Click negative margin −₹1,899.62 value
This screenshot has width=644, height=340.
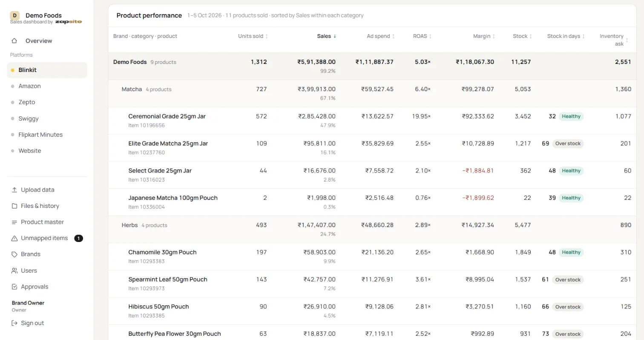point(478,198)
